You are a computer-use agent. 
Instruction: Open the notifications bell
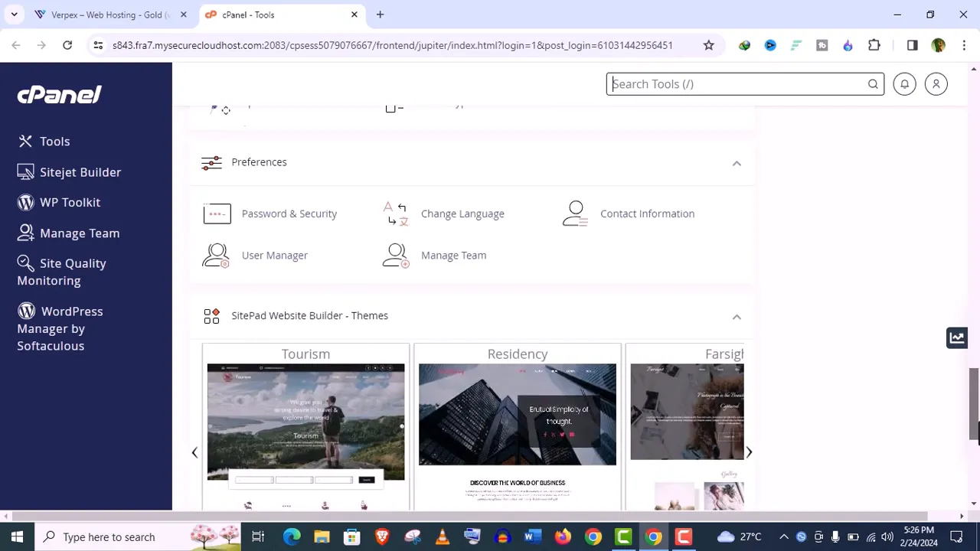[904, 84]
